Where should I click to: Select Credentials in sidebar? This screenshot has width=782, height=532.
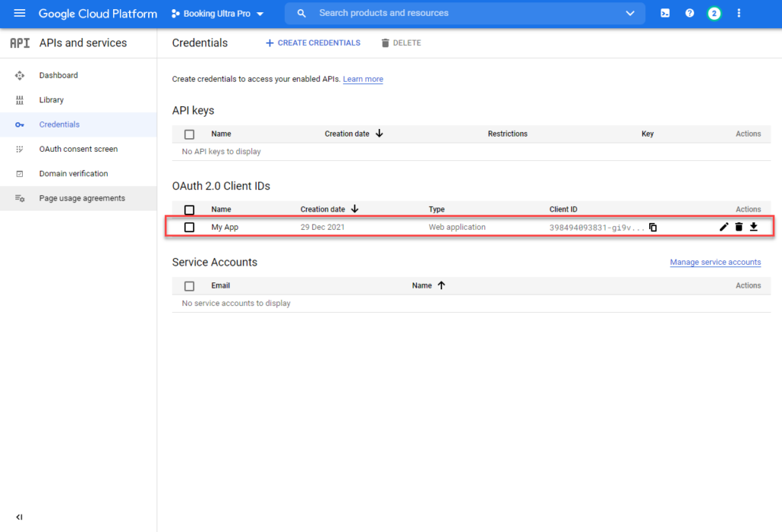point(60,124)
